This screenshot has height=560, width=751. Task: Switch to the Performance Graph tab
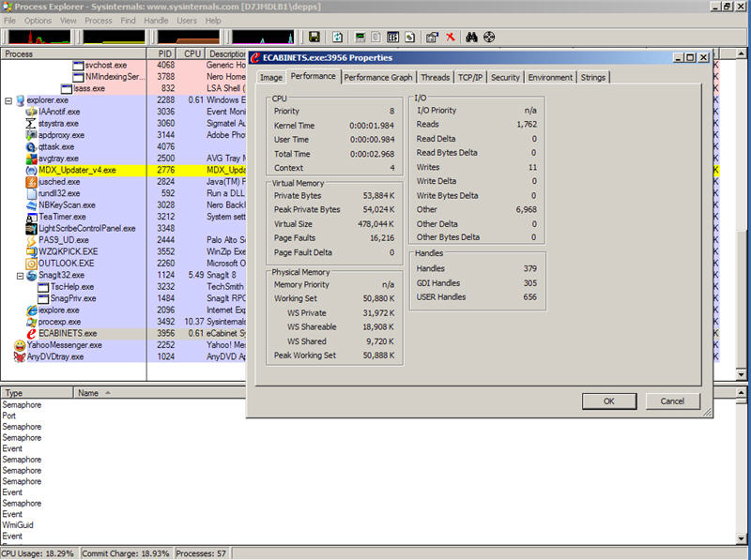pyautogui.click(x=378, y=78)
